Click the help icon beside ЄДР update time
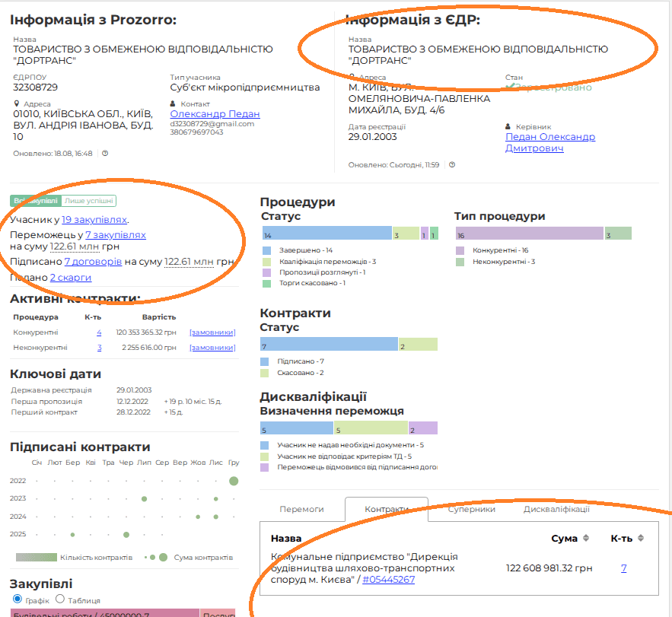 coord(452,164)
